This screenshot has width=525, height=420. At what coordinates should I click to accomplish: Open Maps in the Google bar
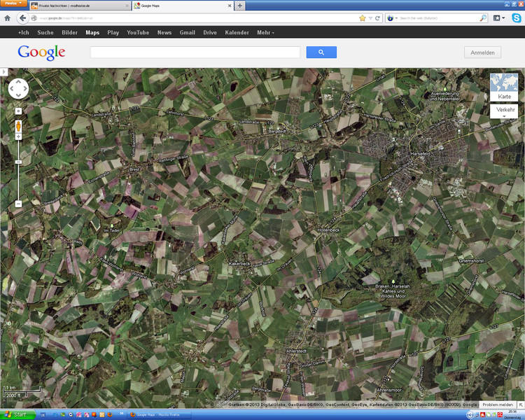tap(92, 32)
